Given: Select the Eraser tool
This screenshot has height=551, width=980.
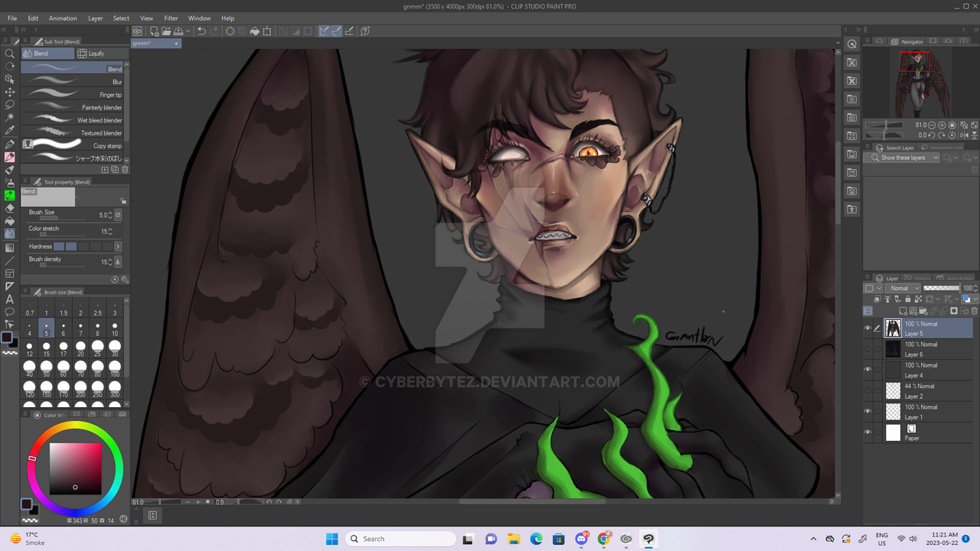Looking at the screenshot, I should click(x=10, y=208).
